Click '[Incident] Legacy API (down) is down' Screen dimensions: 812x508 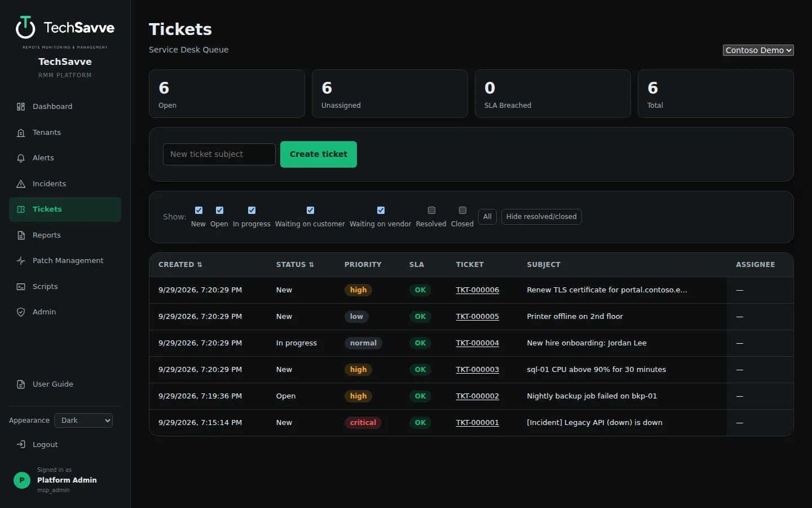(x=594, y=423)
